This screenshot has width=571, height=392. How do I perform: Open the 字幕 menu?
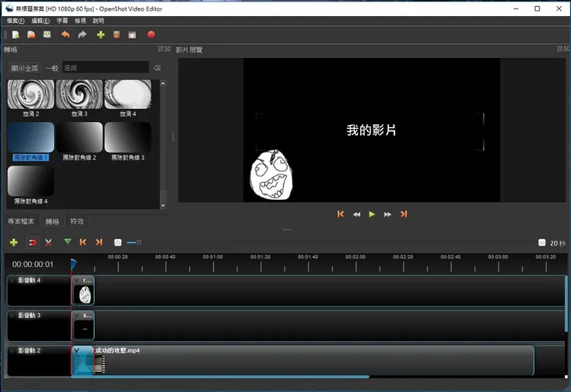tap(63, 21)
